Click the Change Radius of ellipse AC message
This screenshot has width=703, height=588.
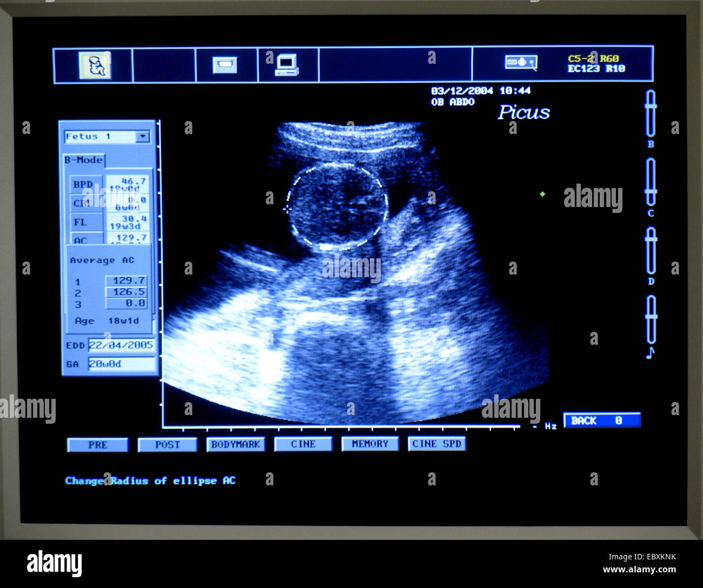coord(150,480)
